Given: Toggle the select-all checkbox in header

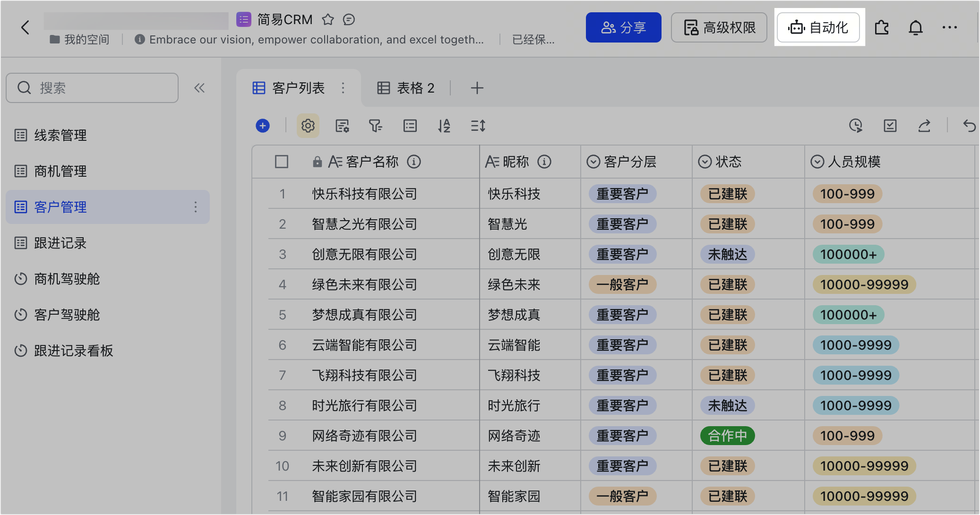Looking at the screenshot, I should (x=282, y=162).
